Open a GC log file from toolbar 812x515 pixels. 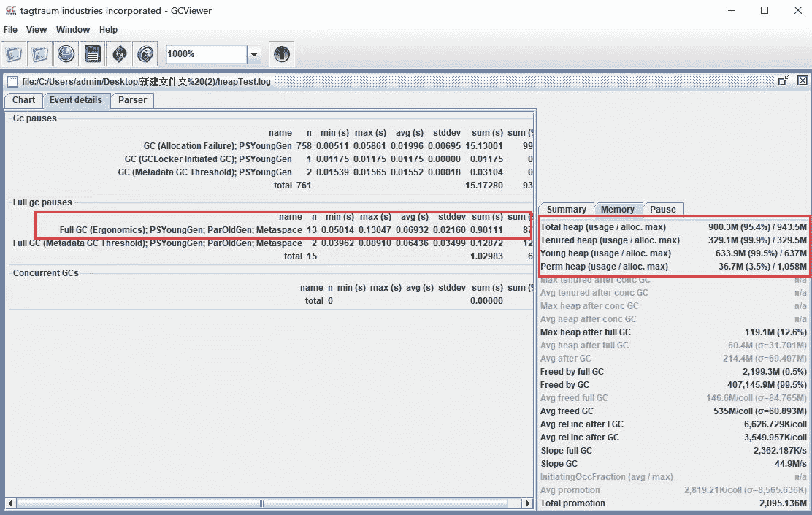[13, 54]
